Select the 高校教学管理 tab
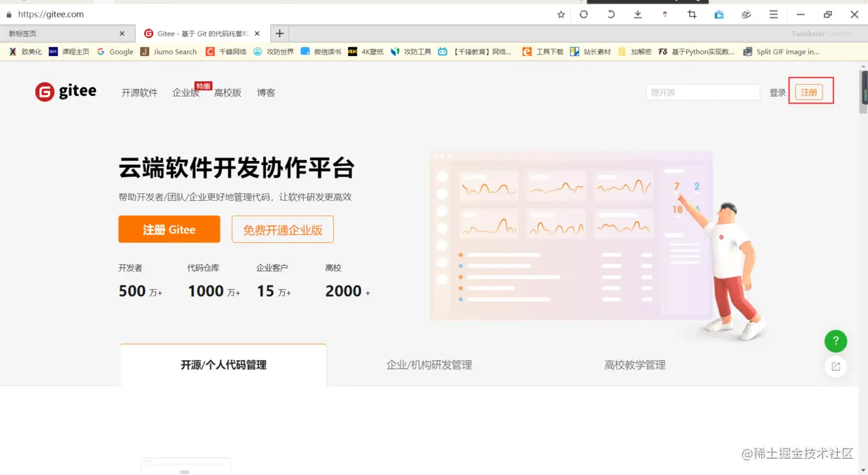The width and height of the screenshot is (868, 475). pos(635,364)
